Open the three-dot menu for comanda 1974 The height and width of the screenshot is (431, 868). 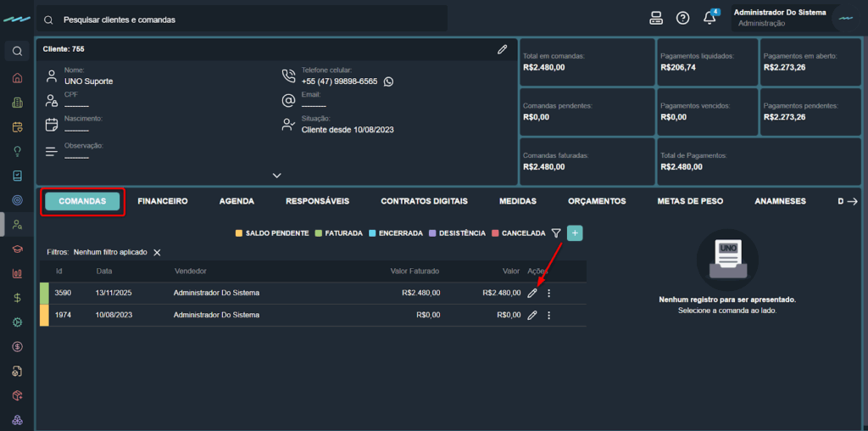pos(549,316)
